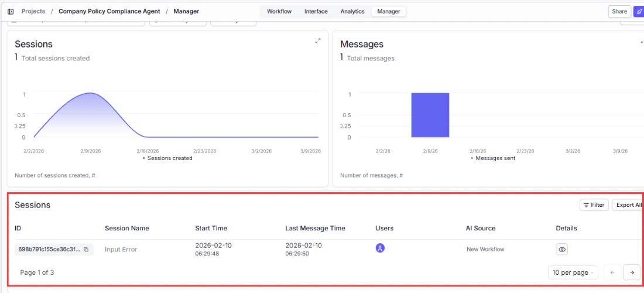The height and width of the screenshot is (293, 644).
Task: View details with the eye icon
Action: [x=562, y=250]
